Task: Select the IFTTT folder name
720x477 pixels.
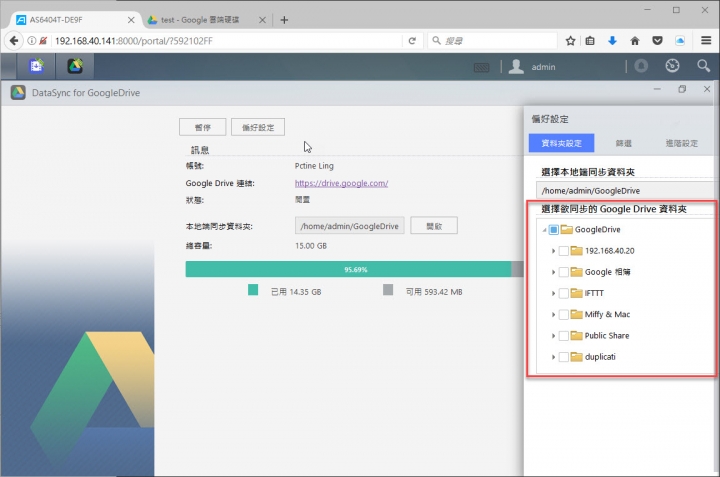Action: pos(594,293)
